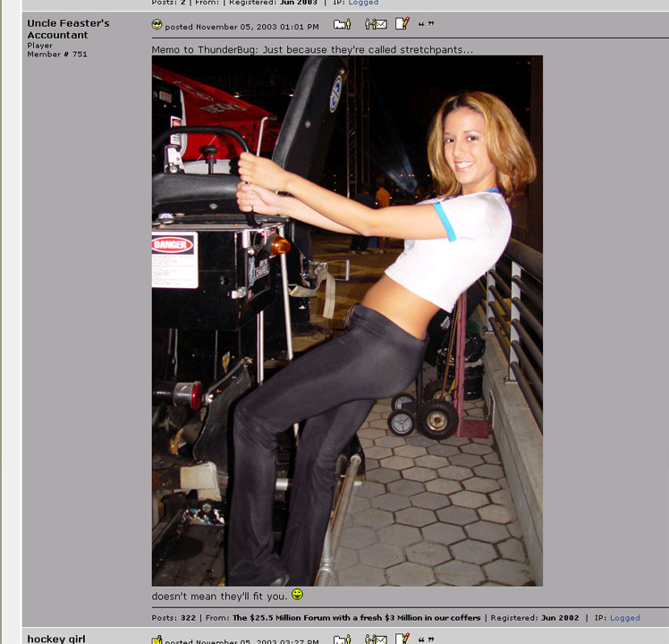Click 'Posts: 322' in post footer
The height and width of the screenshot is (644, 669).
coord(174,617)
